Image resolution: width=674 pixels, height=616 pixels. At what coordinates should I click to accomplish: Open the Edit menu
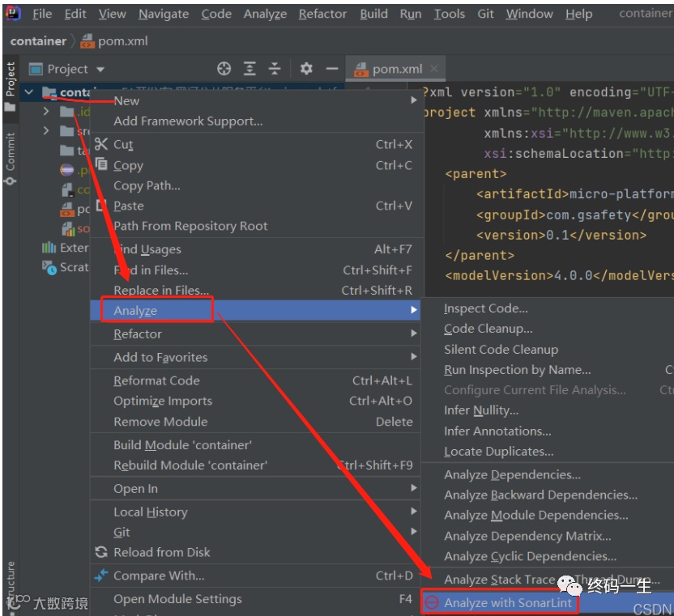75,14
